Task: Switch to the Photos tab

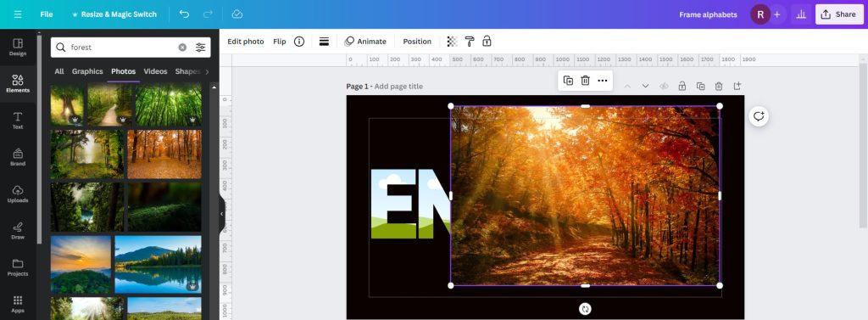Action: coord(124,71)
